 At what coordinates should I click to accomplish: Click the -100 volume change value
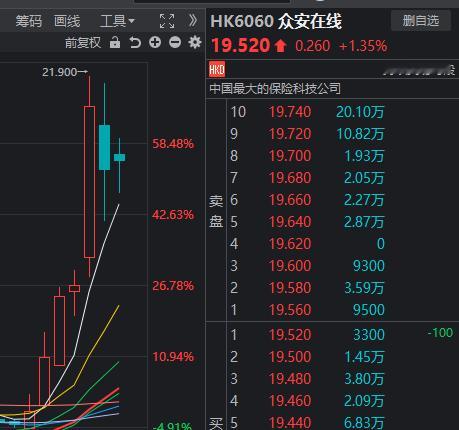[440, 333]
